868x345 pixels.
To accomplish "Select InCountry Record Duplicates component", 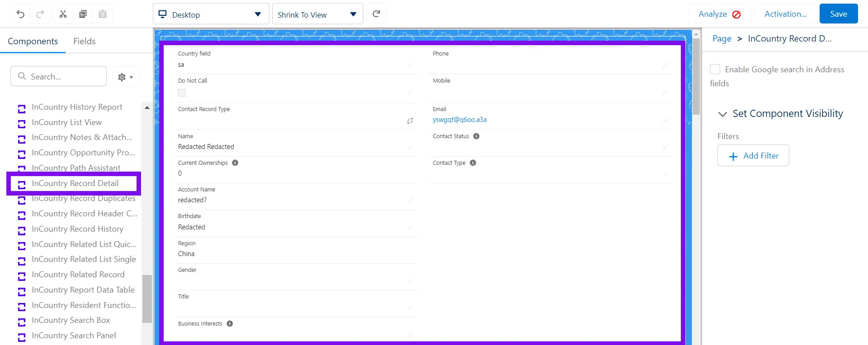I will [x=83, y=199].
